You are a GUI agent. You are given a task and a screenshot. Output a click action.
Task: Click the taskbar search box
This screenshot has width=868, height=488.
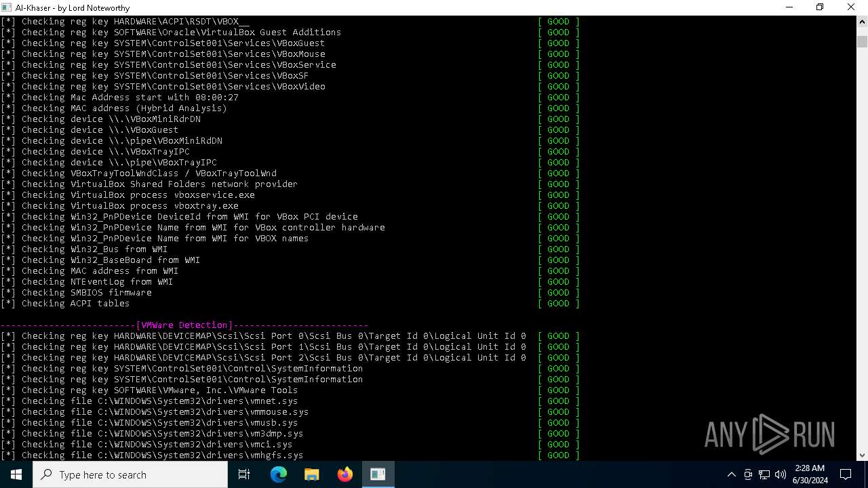pyautogui.click(x=130, y=474)
